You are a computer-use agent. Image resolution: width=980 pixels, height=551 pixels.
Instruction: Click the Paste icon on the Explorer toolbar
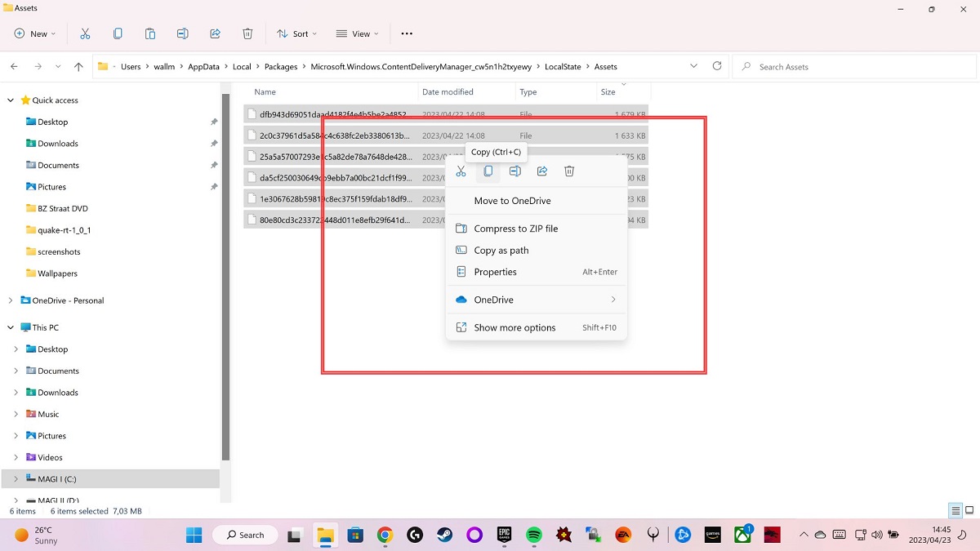coord(149,33)
